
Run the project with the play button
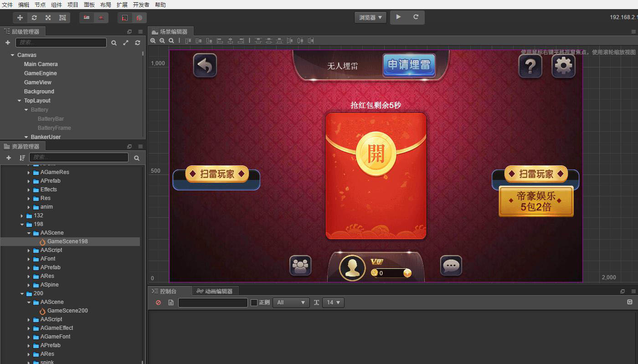click(397, 17)
